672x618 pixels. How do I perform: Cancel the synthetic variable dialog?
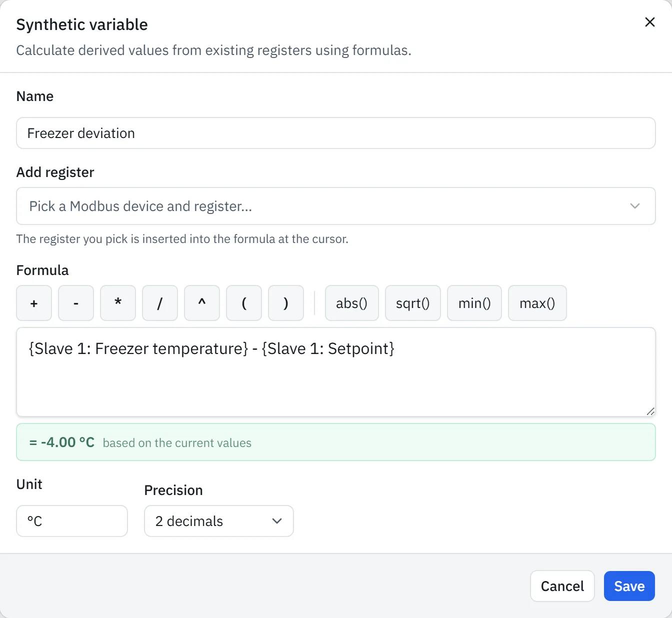[562, 586]
